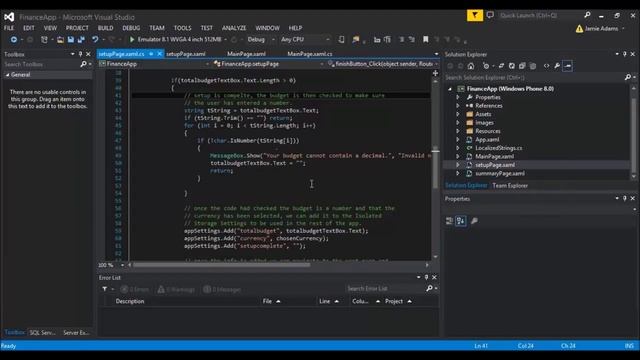Screen dimensions: 640x360
Task: Click the Alphabetical sort icon in Properties panel
Action: pyautogui.click(x=461, y=221)
